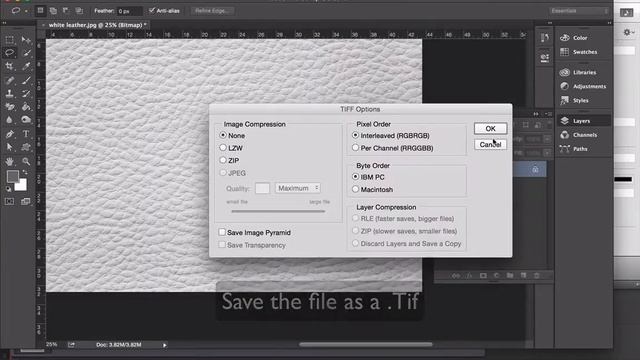This screenshot has width=640, height=360.
Task: Click the trash icon in Layers panel
Action: point(537,276)
